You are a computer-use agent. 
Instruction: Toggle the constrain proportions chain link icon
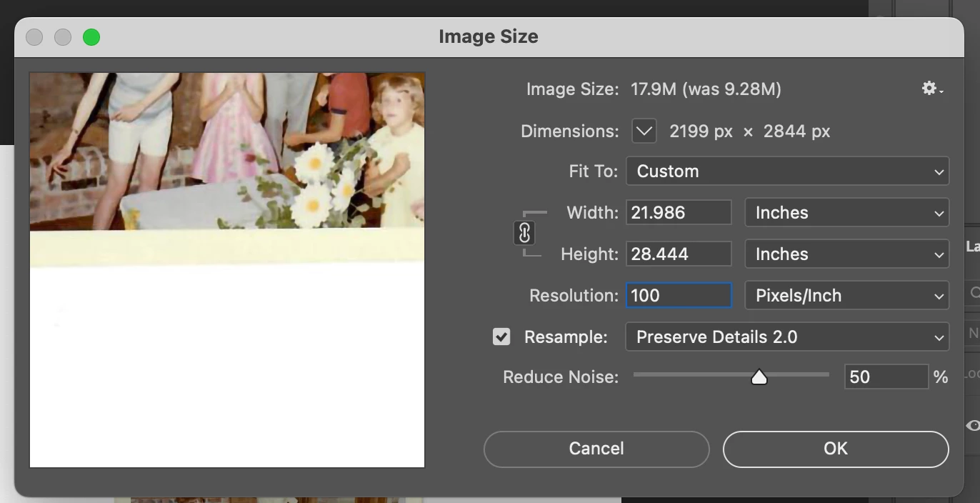click(x=524, y=233)
